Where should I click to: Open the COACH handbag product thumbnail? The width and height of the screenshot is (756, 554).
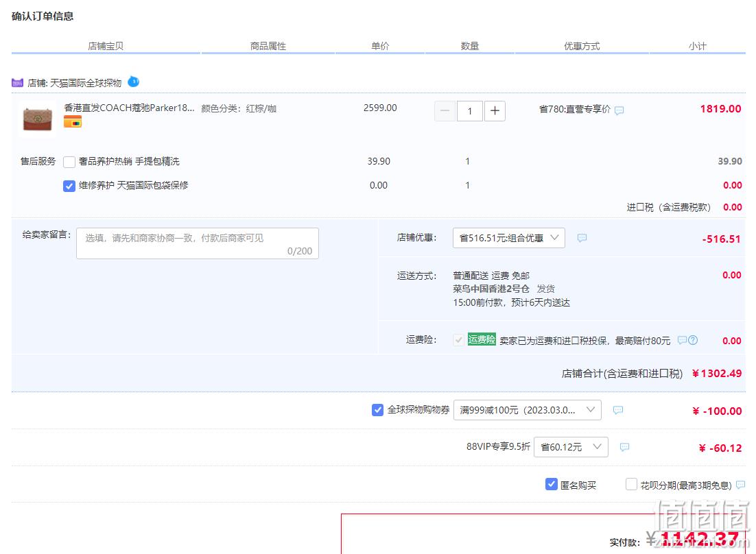(38, 119)
